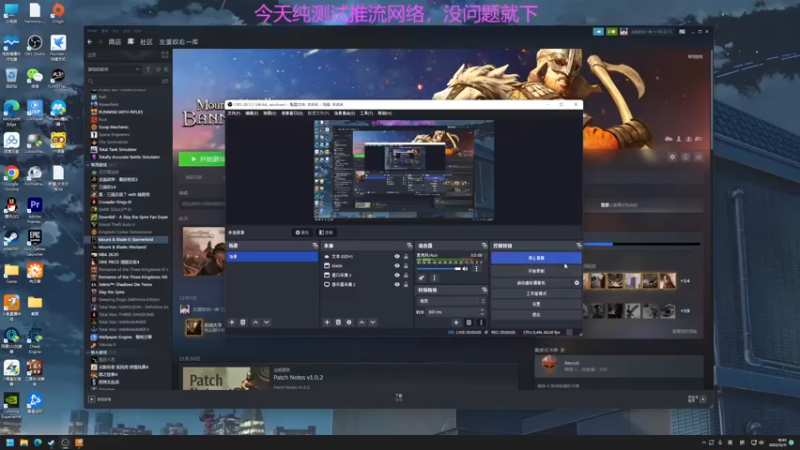Adjust the Mic/Aux volume slider
The height and width of the screenshot is (450, 800).
coord(439,269)
